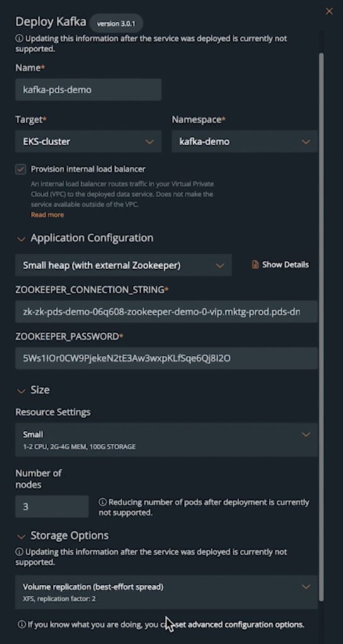
Task: Open the Resource Settings Small dropdown
Action: tap(166, 440)
